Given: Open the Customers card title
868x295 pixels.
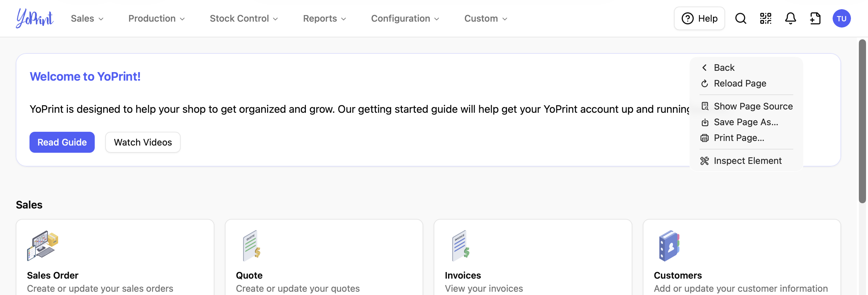Looking at the screenshot, I should (x=678, y=275).
